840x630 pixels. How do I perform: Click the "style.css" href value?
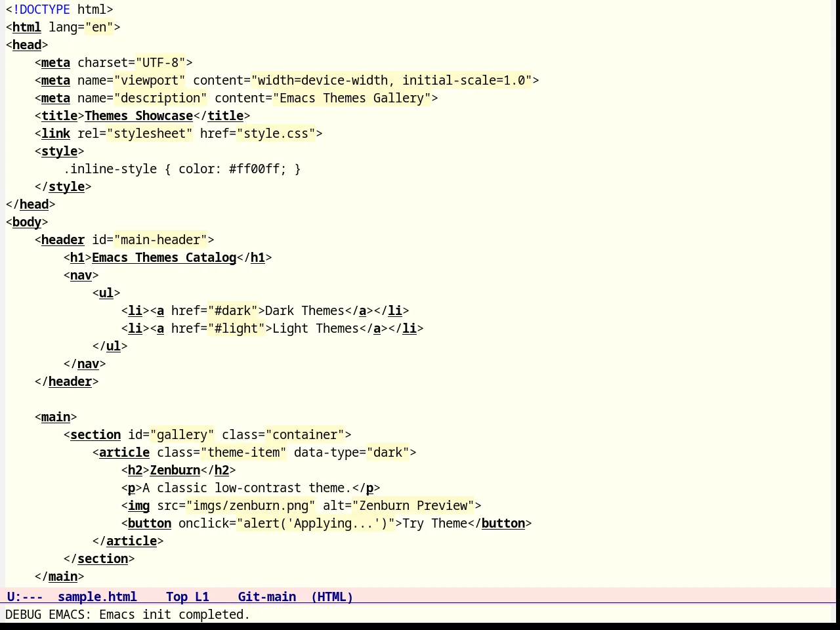[x=276, y=133]
